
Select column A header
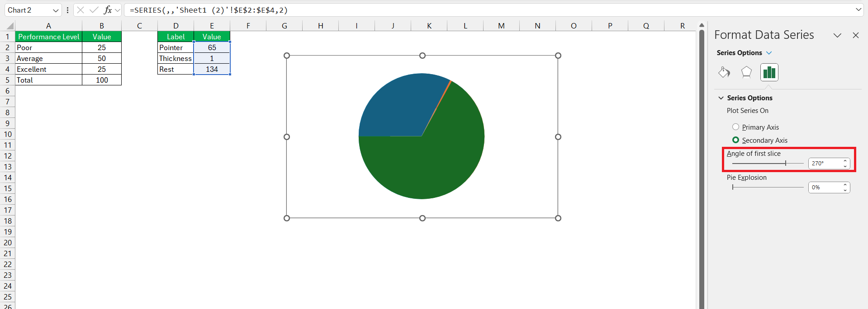click(x=48, y=26)
